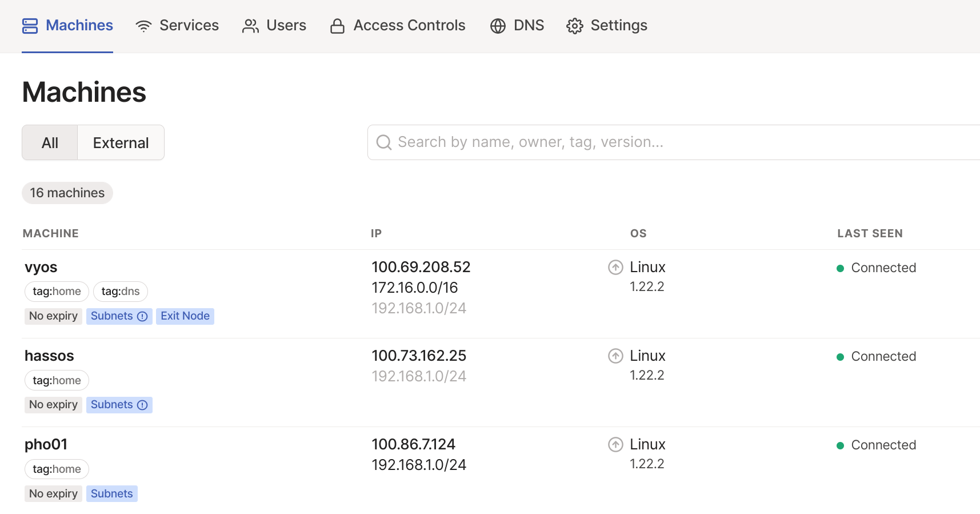Click the tag:dns label on vyos
This screenshot has width=980, height=514.
pyautogui.click(x=121, y=291)
